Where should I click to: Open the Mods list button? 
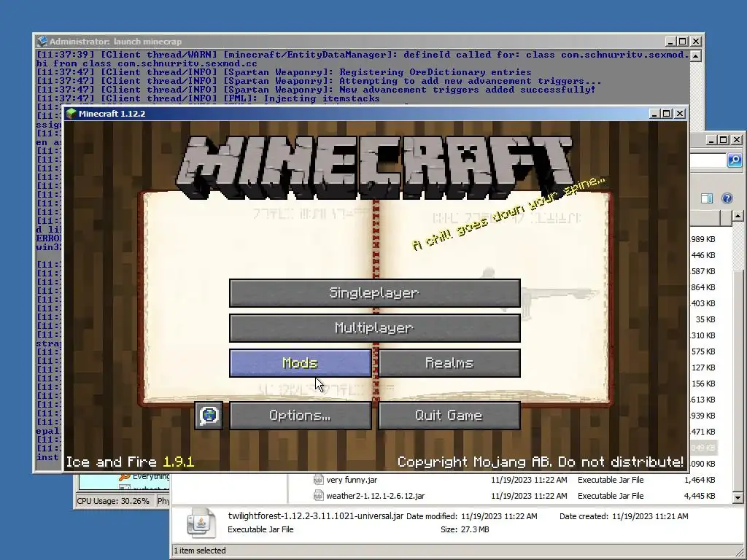(300, 363)
